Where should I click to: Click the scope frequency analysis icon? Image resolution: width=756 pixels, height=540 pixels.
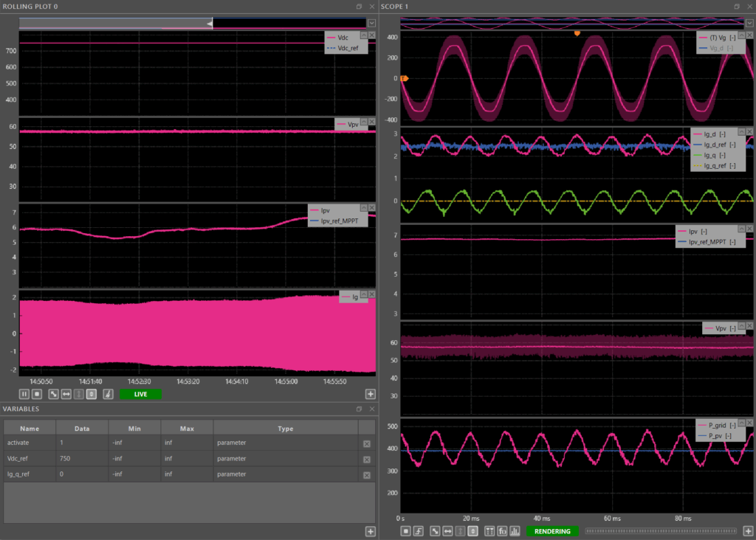tap(502, 531)
